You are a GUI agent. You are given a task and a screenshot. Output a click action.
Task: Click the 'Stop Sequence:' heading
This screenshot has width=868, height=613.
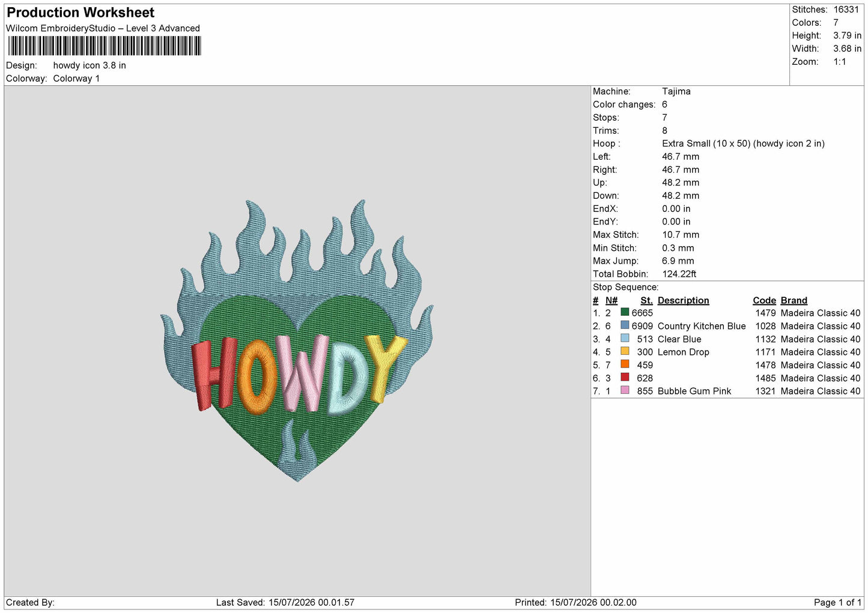click(625, 287)
